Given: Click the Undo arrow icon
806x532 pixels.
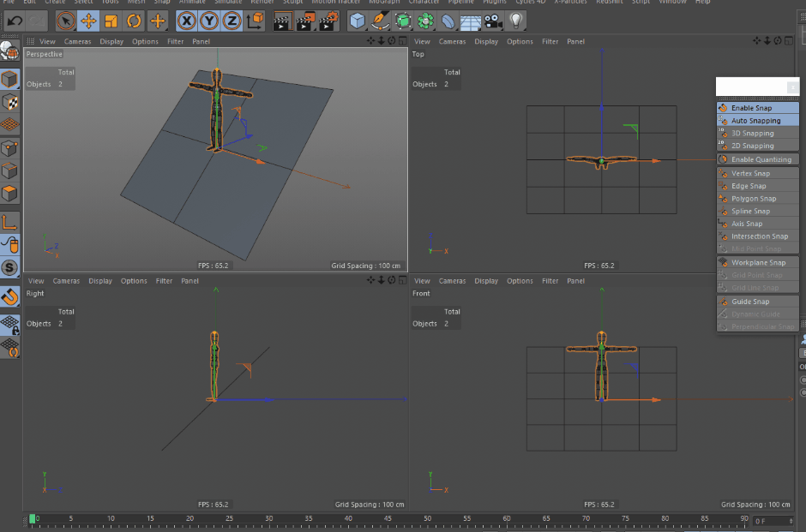Looking at the screenshot, I should pos(15,21).
